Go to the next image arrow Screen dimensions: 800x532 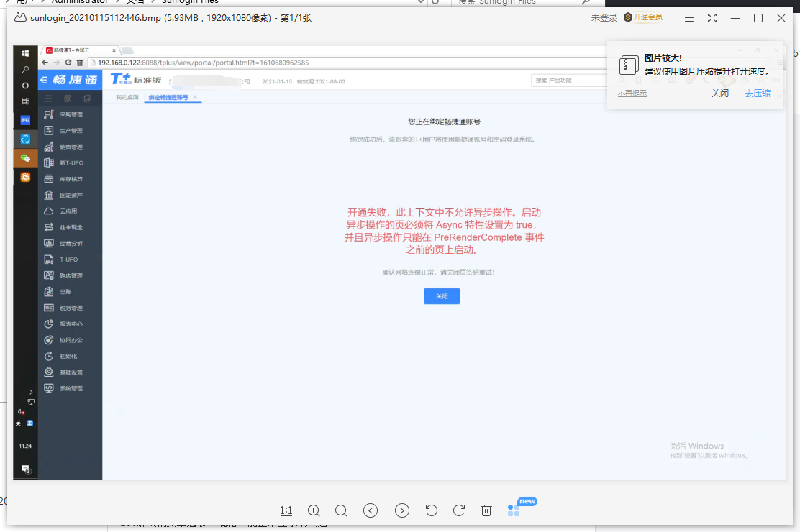(402, 510)
